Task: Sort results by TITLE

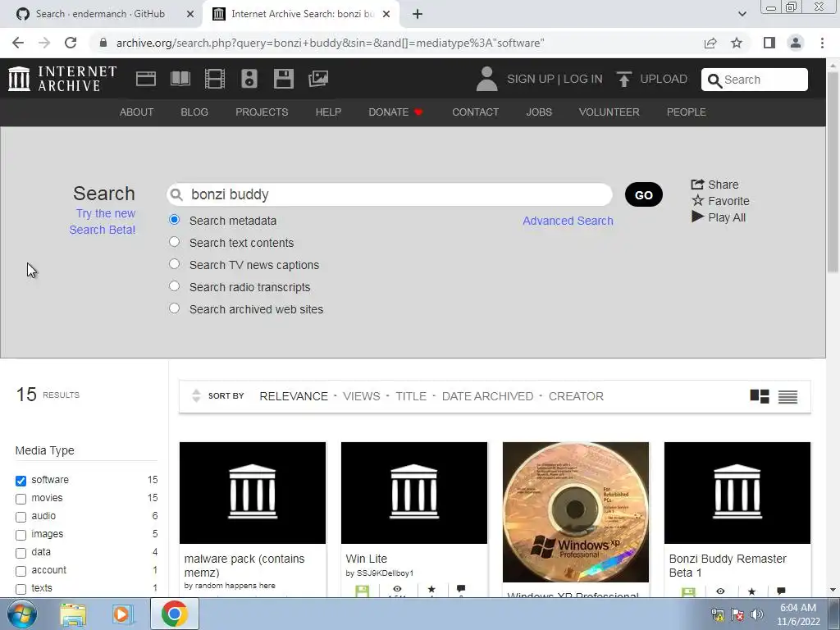Action: (411, 396)
